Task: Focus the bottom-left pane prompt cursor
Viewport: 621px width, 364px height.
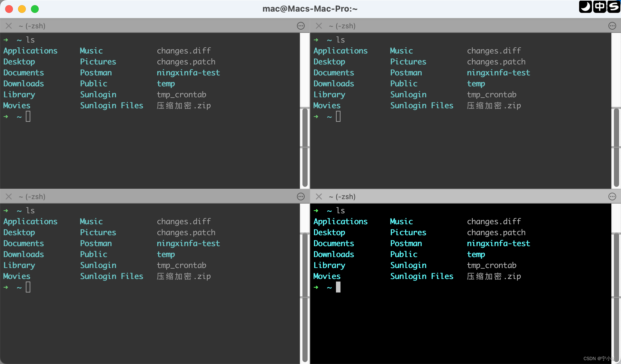Action: click(x=28, y=287)
